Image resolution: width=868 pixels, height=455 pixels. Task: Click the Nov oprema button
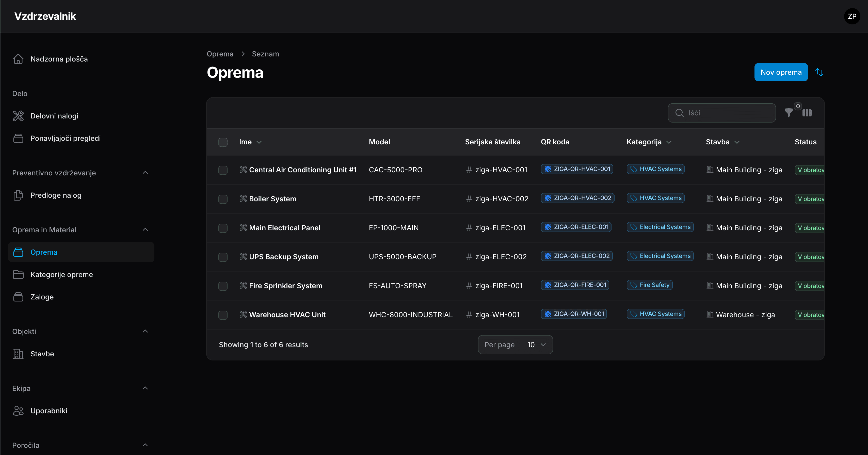781,72
